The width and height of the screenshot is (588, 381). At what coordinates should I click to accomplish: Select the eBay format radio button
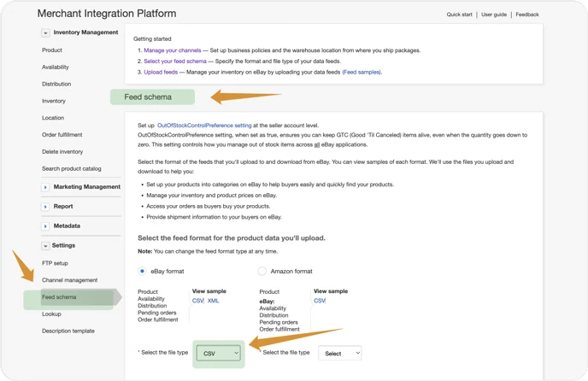142,271
